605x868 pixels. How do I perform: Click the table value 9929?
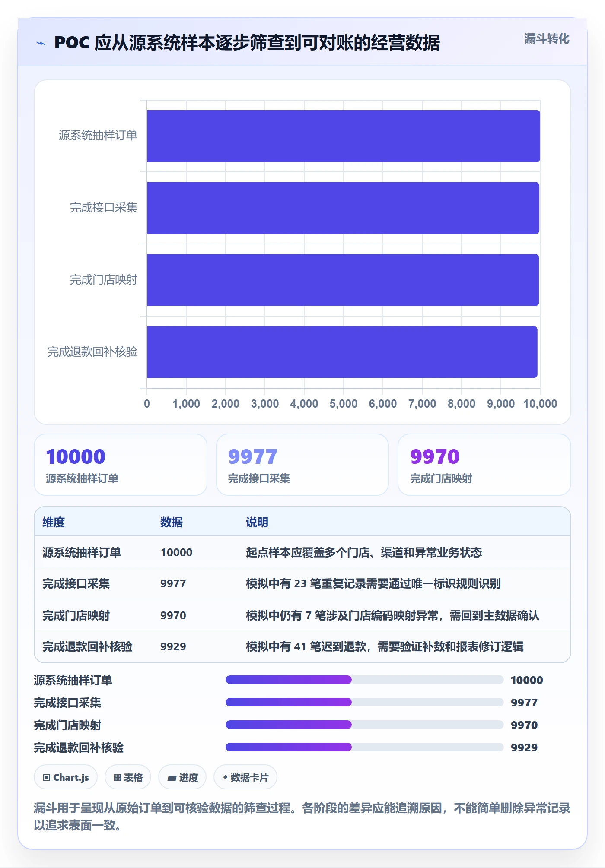click(173, 646)
